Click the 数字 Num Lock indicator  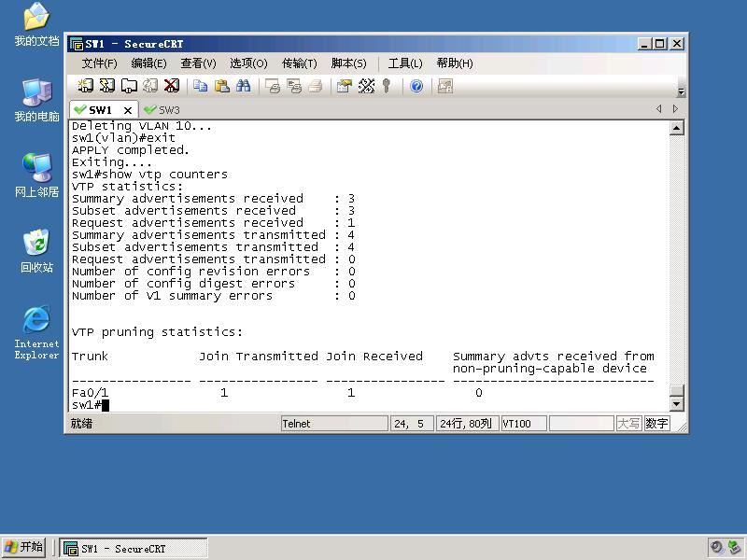tap(656, 424)
